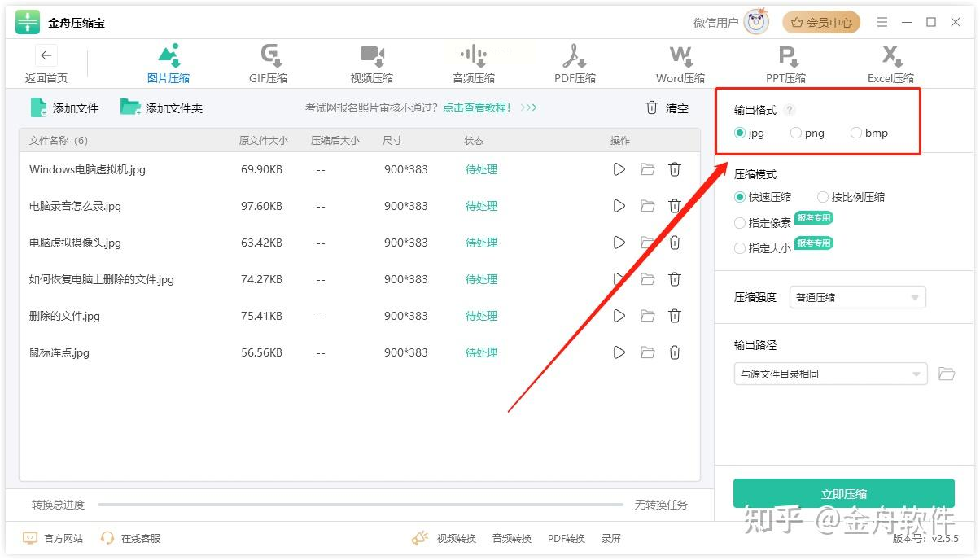Viewport: 980px width, 560px height.
Task: Open the 点击查看教程 tutorial link
Action: 477,107
